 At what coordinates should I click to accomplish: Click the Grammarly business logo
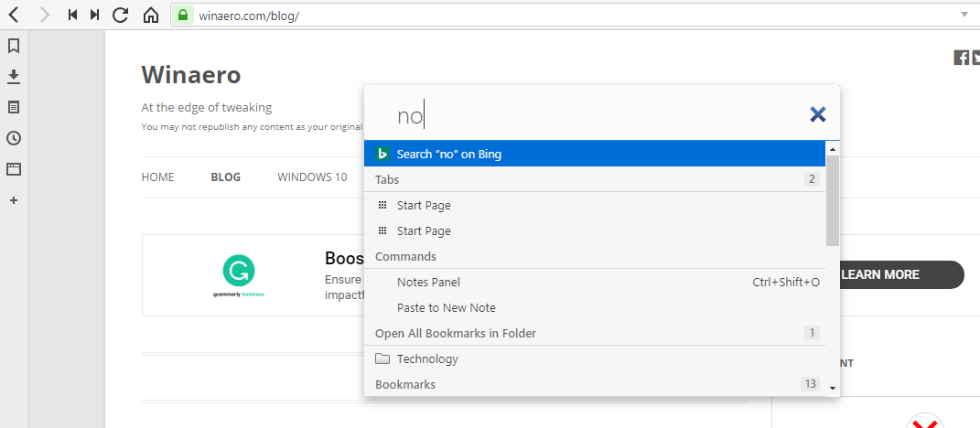pyautogui.click(x=239, y=275)
